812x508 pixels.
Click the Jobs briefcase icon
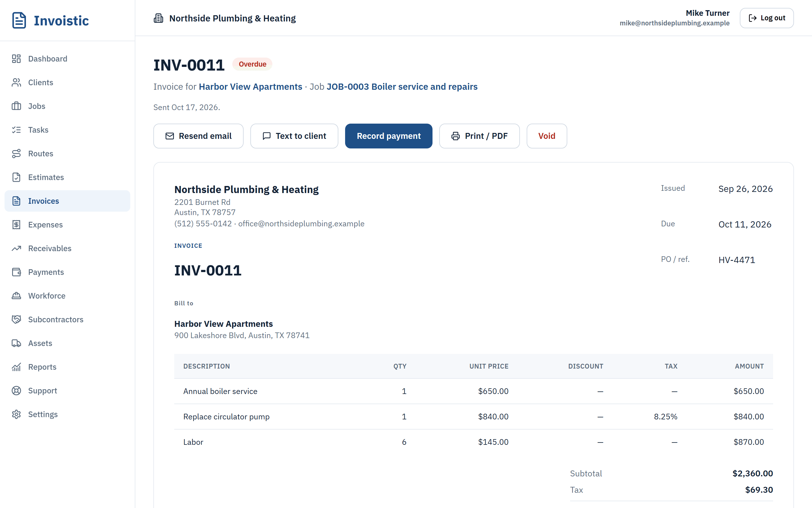[16, 106]
